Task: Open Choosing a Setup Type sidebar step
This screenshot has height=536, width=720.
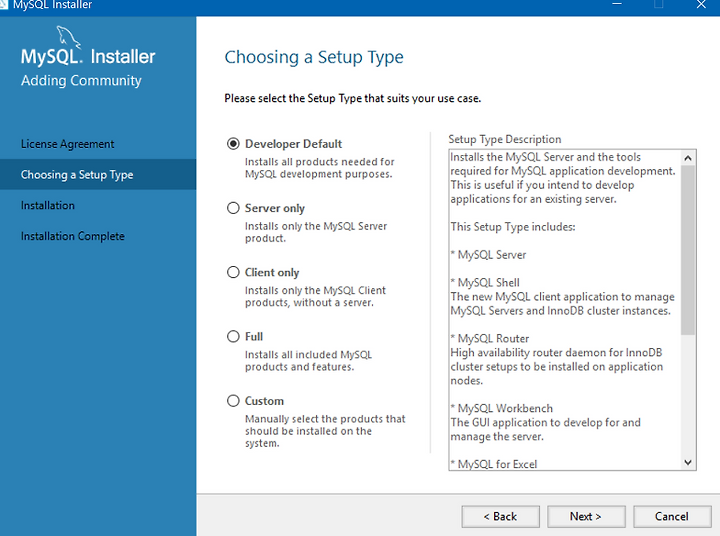Action: [98, 175]
